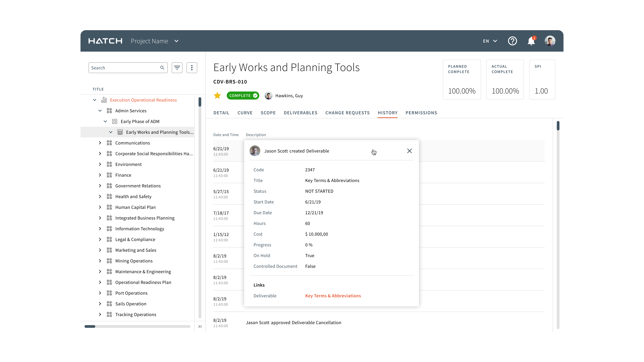Image resolution: width=644 pixels, height=362 pixels.
Task: Collapse the Admin Services node
Action: [100, 111]
